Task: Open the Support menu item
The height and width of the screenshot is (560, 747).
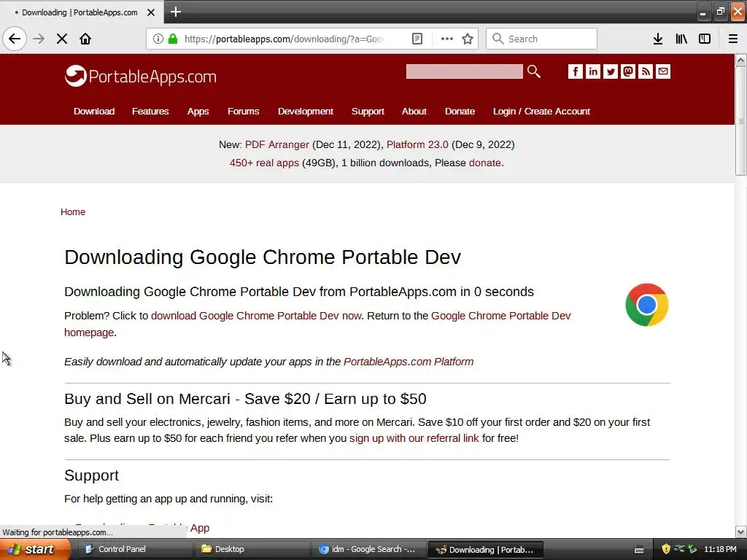Action: 368,111
